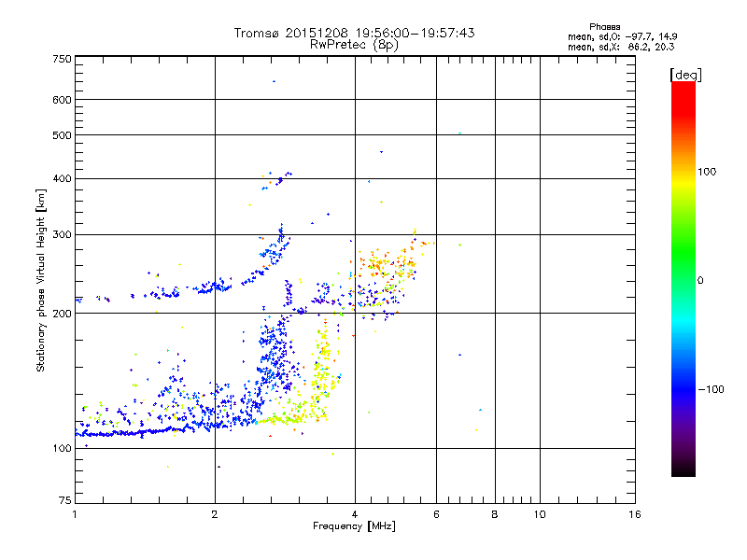Screen dimensions: 747x560
Task: Click the 'Phases' header label
Action: tap(604, 27)
